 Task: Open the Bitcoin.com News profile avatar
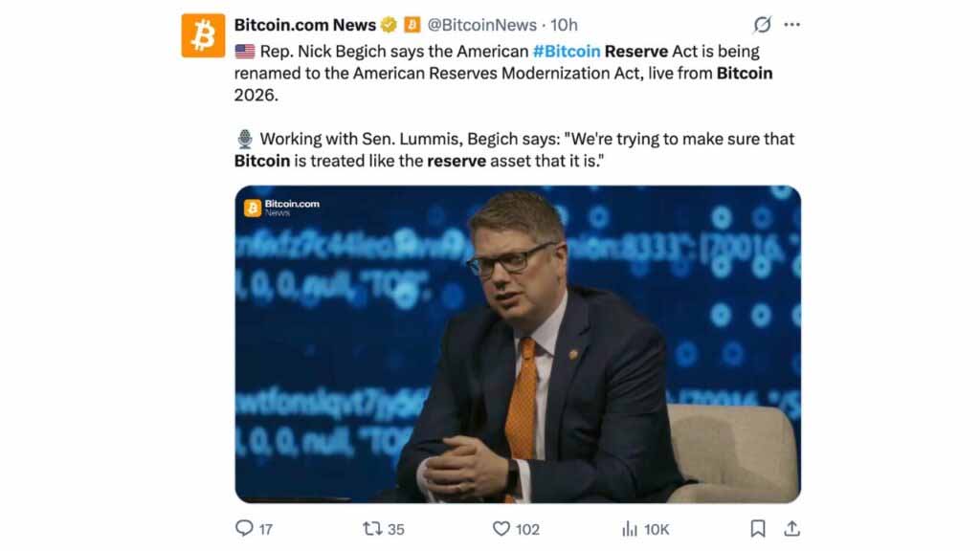click(x=203, y=35)
